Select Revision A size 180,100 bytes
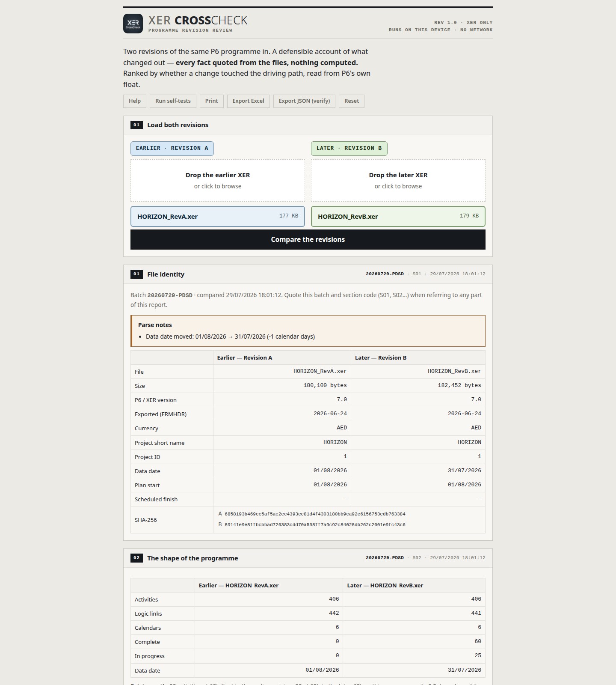 (x=325, y=385)
